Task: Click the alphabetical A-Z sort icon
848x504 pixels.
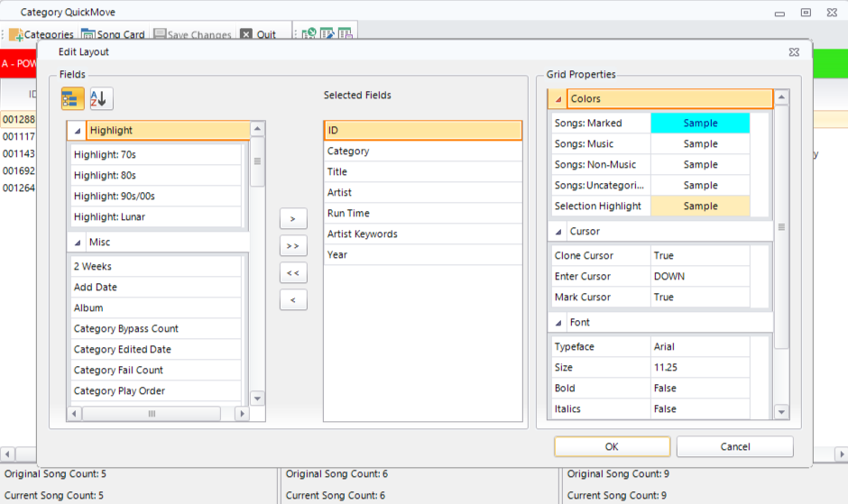Action: [101, 99]
